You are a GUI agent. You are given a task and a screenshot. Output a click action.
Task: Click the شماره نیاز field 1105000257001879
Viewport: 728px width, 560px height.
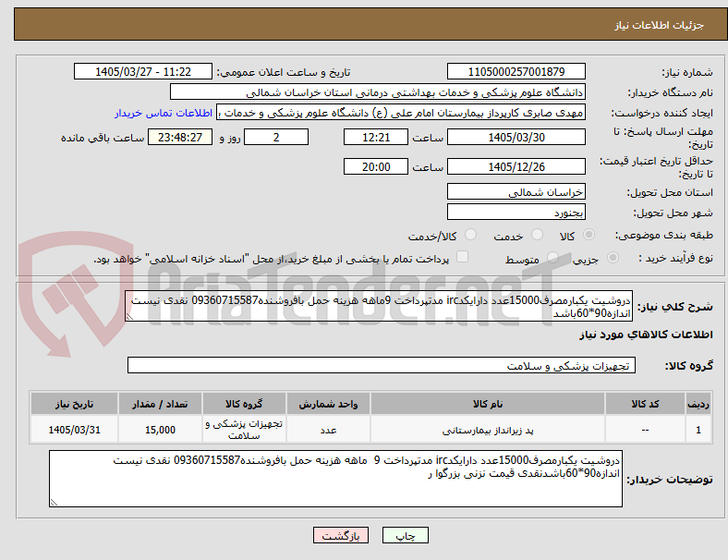pos(516,71)
